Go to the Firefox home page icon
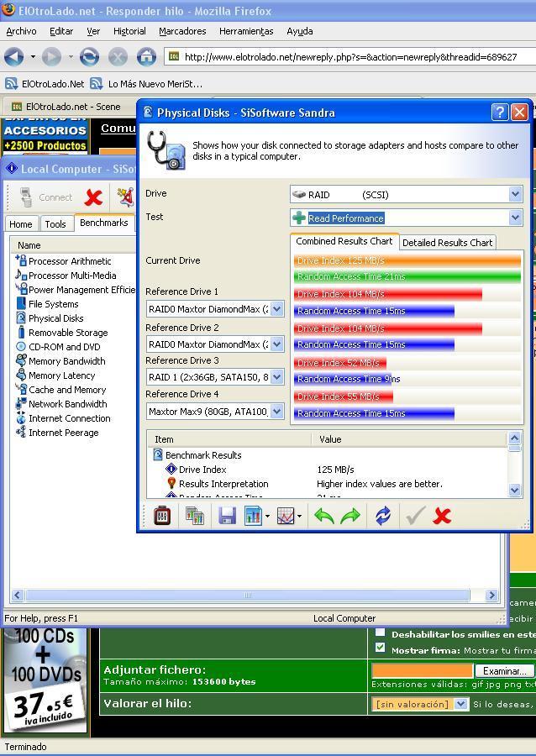Viewport: 536px width, 756px height. [x=146, y=57]
